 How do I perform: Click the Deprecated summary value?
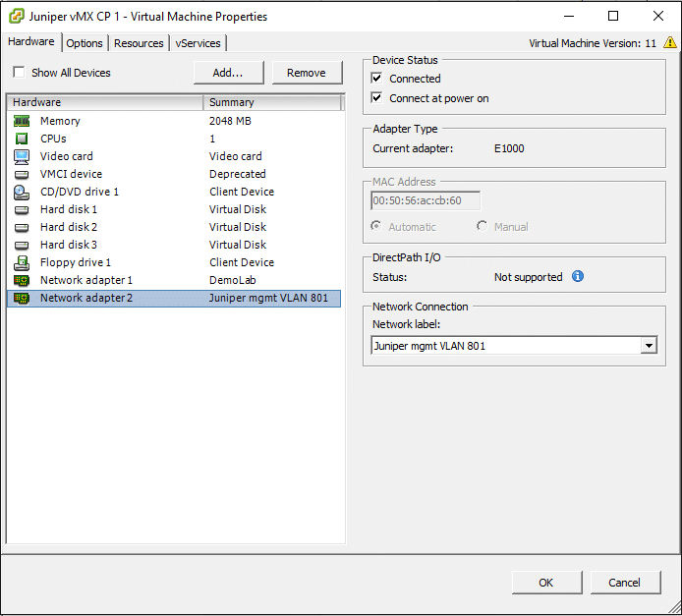tap(238, 174)
